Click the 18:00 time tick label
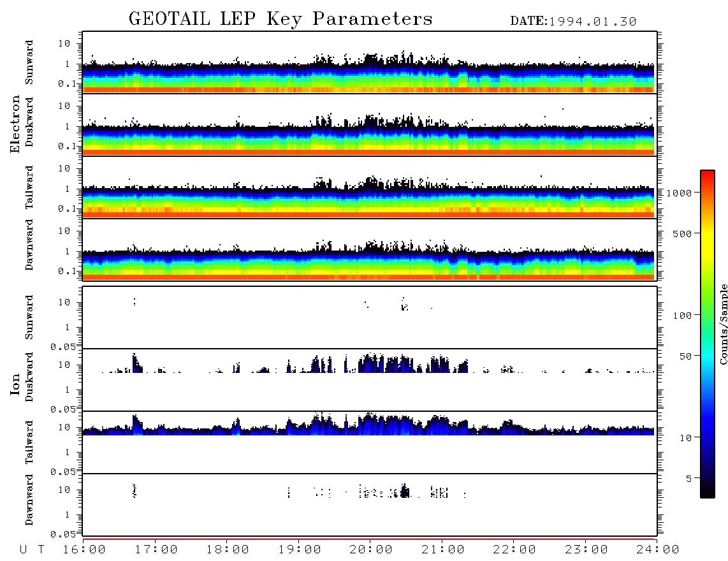 (x=228, y=550)
